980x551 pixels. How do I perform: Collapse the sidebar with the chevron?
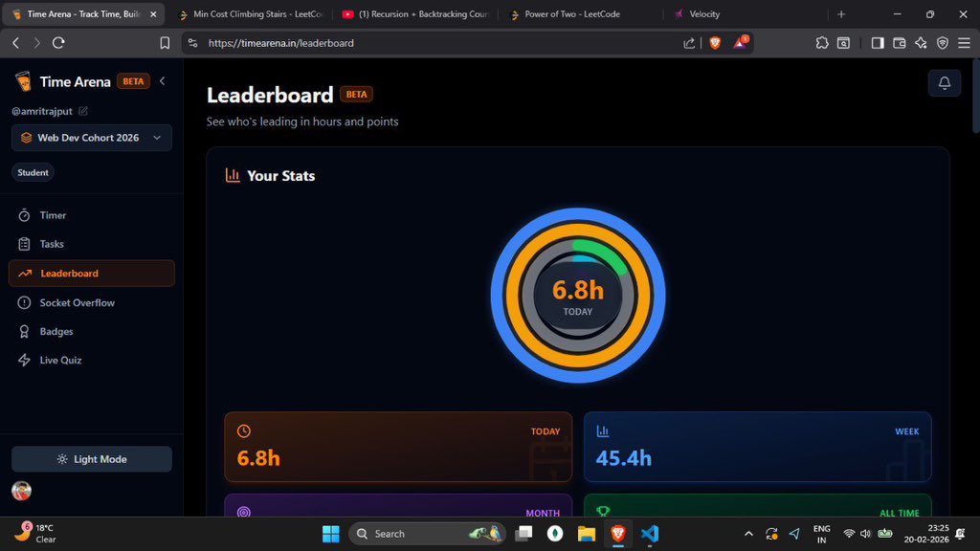163,81
